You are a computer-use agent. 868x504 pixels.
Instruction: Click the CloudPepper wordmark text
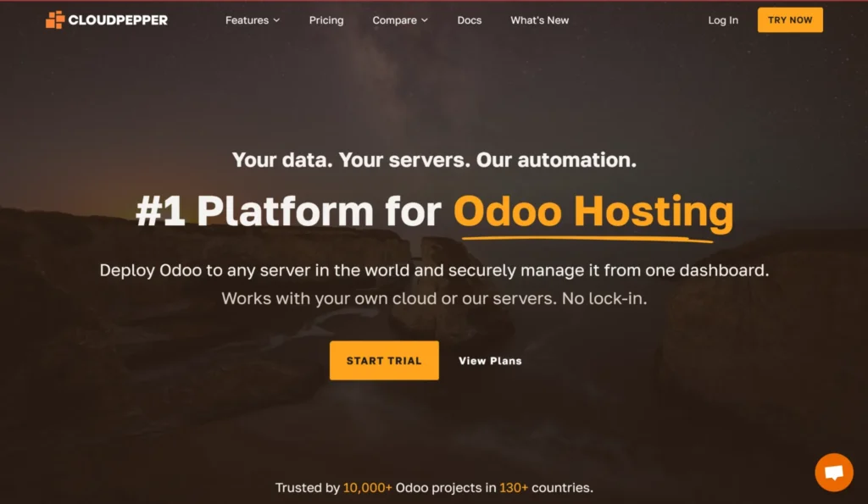click(119, 19)
